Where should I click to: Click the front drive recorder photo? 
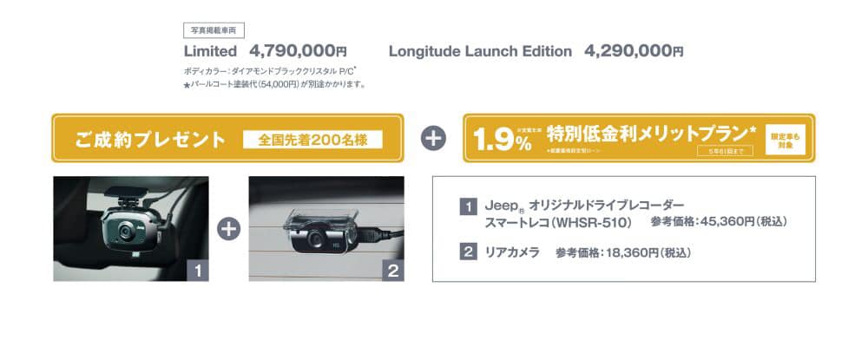pos(131,229)
